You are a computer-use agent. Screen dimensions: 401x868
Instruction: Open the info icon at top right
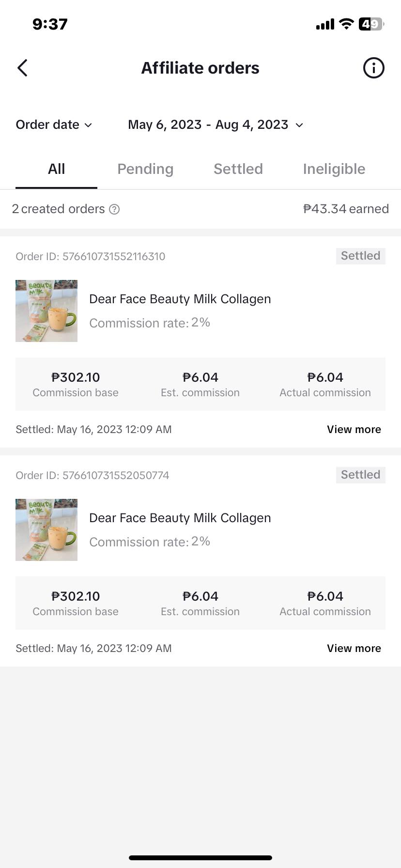(373, 68)
